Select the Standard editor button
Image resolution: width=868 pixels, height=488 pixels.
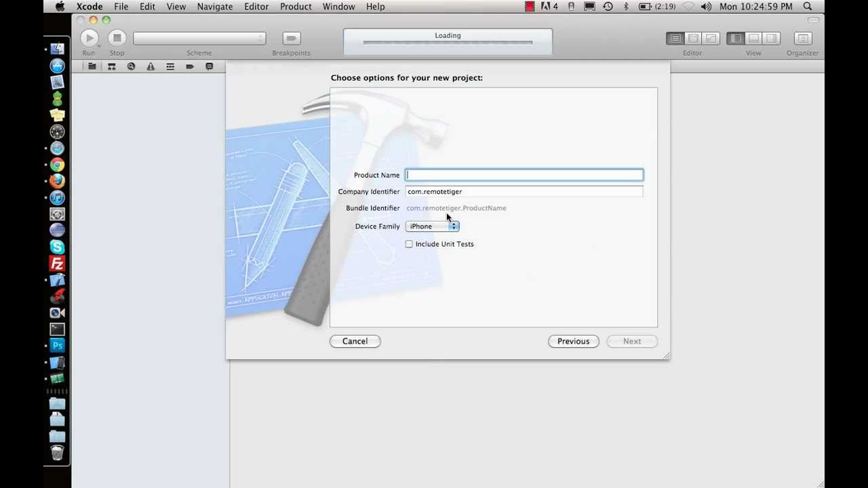tap(675, 39)
